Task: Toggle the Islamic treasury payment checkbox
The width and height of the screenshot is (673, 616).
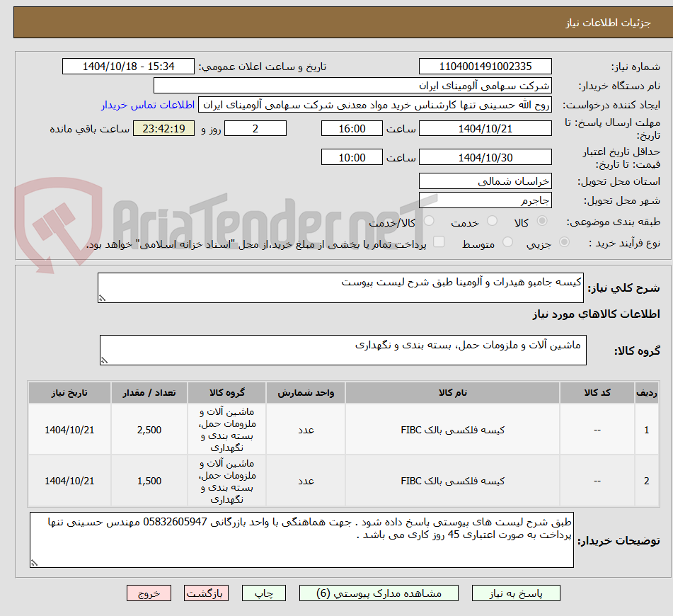Action: pyautogui.click(x=439, y=242)
